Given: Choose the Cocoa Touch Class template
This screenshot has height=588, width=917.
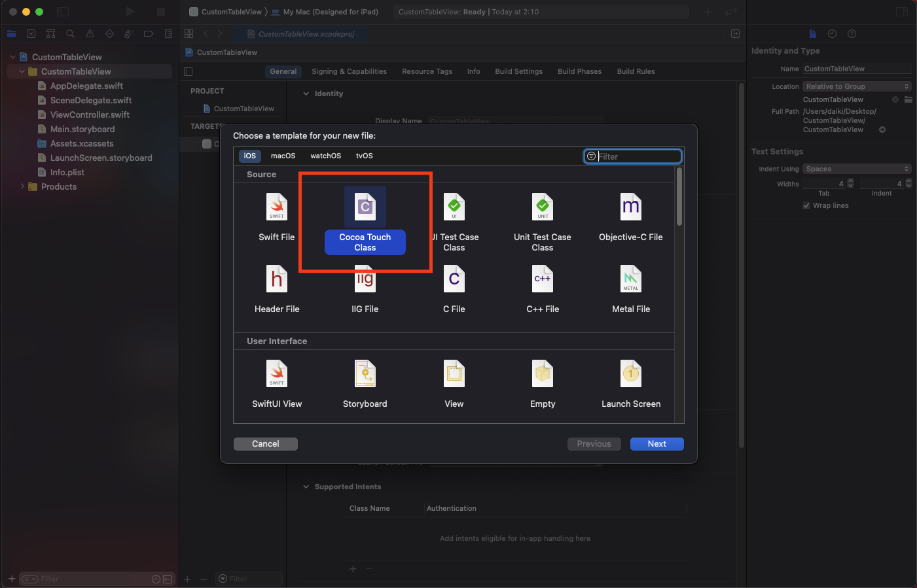Looking at the screenshot, I should pyautogui.click(x=365, y=220).
